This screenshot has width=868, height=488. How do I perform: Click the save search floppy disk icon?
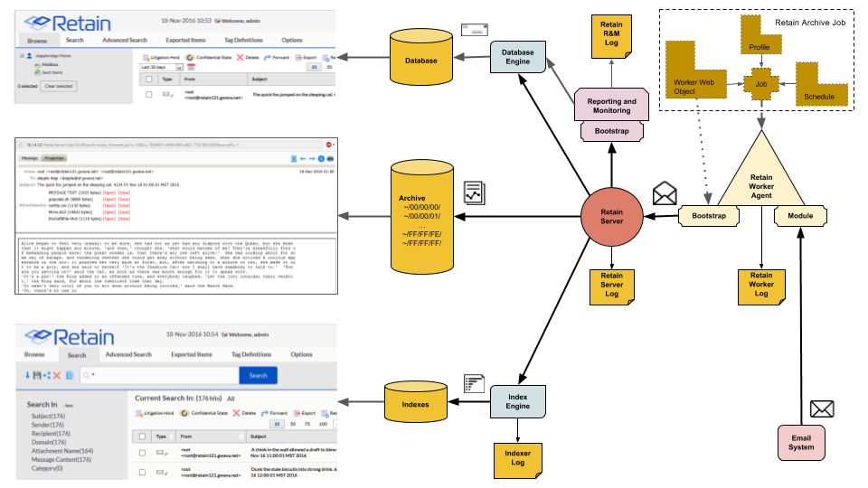pyautogui.click(x=37, y=375)
